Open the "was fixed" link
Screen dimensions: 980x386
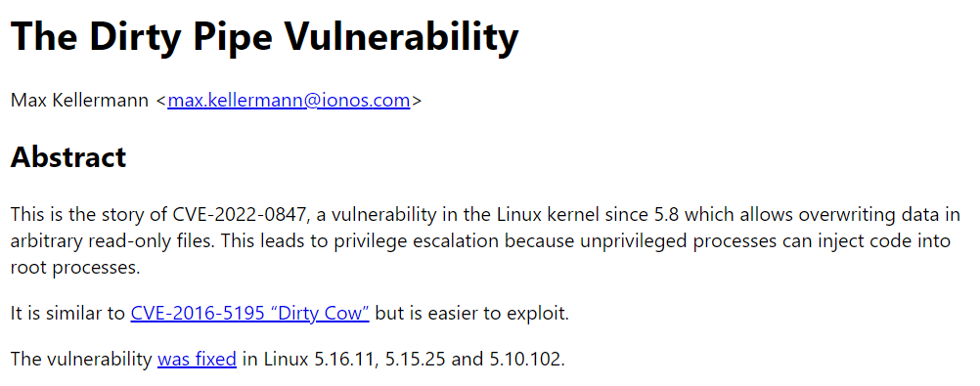click(x=197, y=360)
